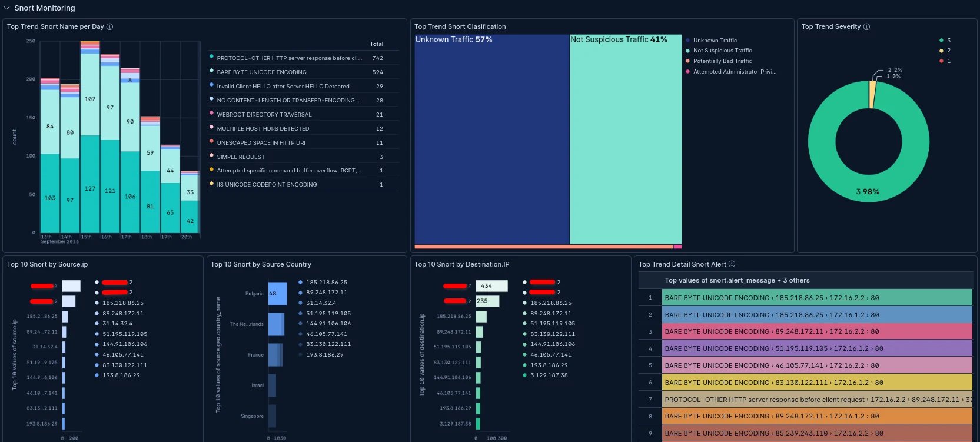Click alert row with 83.130.122.111 › 172.16.1.2
Viewport: 980px width, 442px height.
(x=817, y=383)
